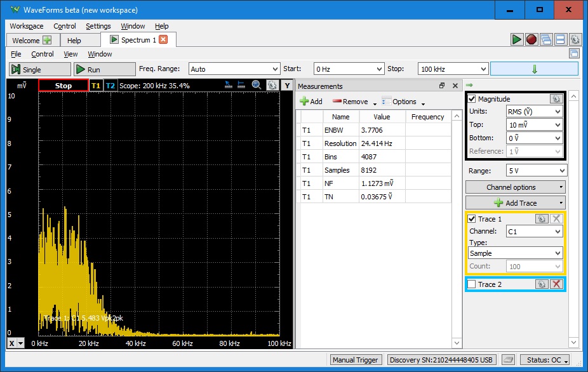The height and width of the screenshot is (372, 588).
Task: Remove Trace 2 with red X icon
Action: tap(556, 284)
